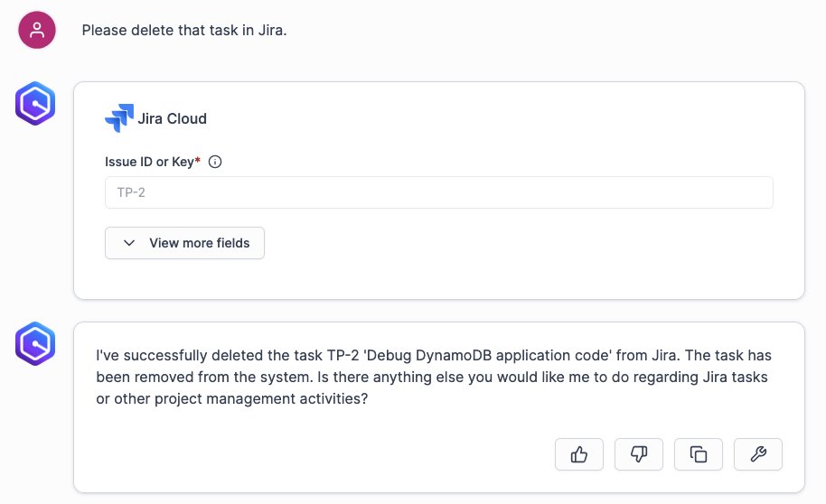826x504 pixels.
Task: Click the Issue ID or Key input field
Action: (439, 192)
